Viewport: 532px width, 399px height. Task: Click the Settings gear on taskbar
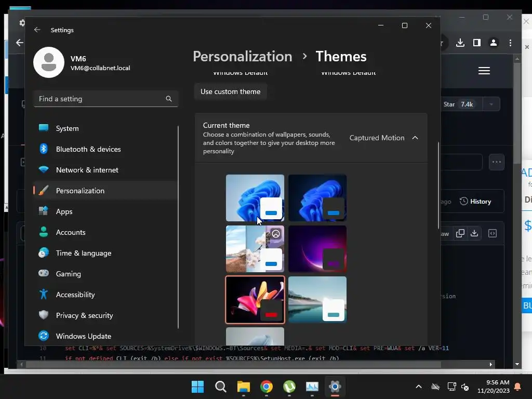(x=335, y=387)
